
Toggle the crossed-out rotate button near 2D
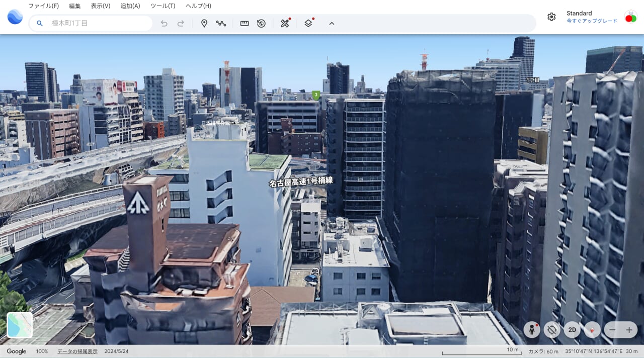pyautogui.click(x=552, y=330)
